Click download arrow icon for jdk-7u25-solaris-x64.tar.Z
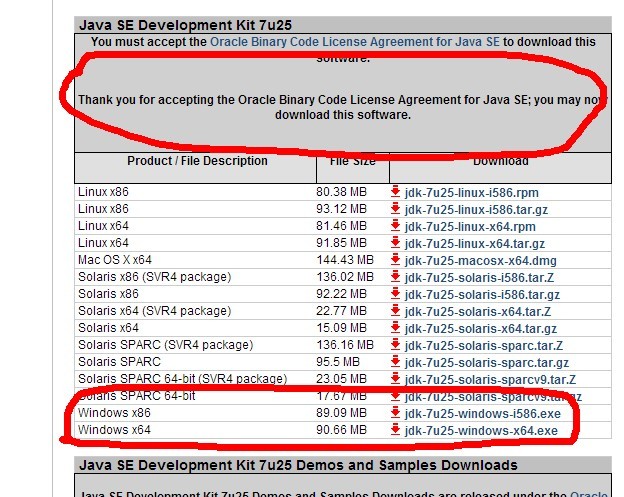This screenshot has height=497, width=624. (x=395, y=310)
